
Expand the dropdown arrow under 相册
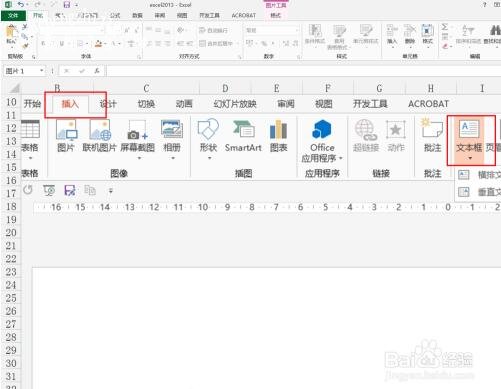pos(173,158)
